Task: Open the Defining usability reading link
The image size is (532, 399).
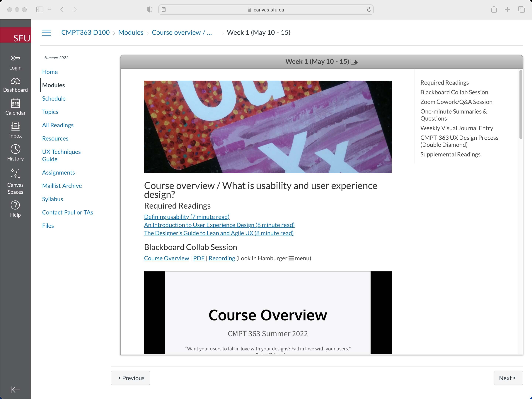Action: pyautogui.click(x=187, y=217)
